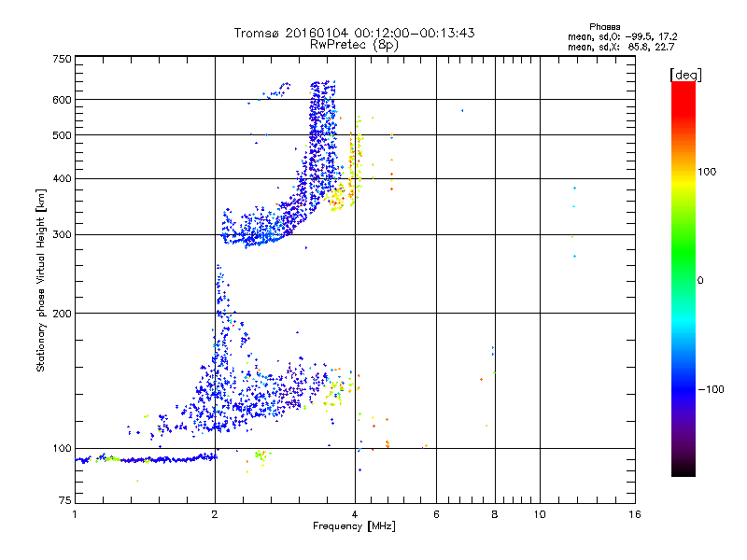Click the black bottom of the phase colorbar
The height and width of the screenshot is (560, 747).
684,469
